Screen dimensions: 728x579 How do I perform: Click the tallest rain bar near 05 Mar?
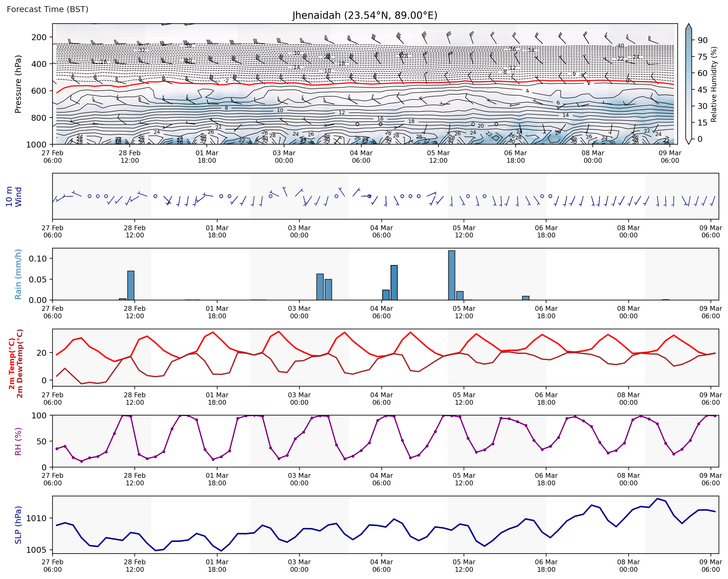coord(452,275)
